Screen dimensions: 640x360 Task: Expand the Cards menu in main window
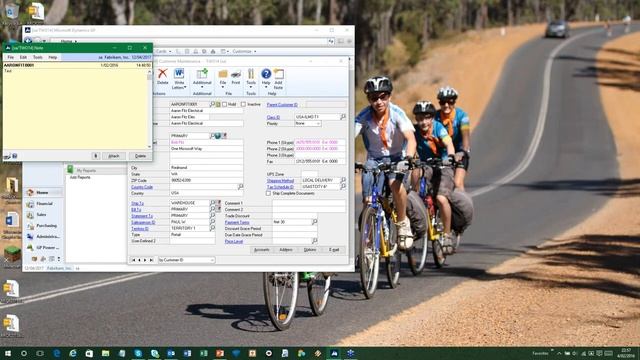coord(163,51)
